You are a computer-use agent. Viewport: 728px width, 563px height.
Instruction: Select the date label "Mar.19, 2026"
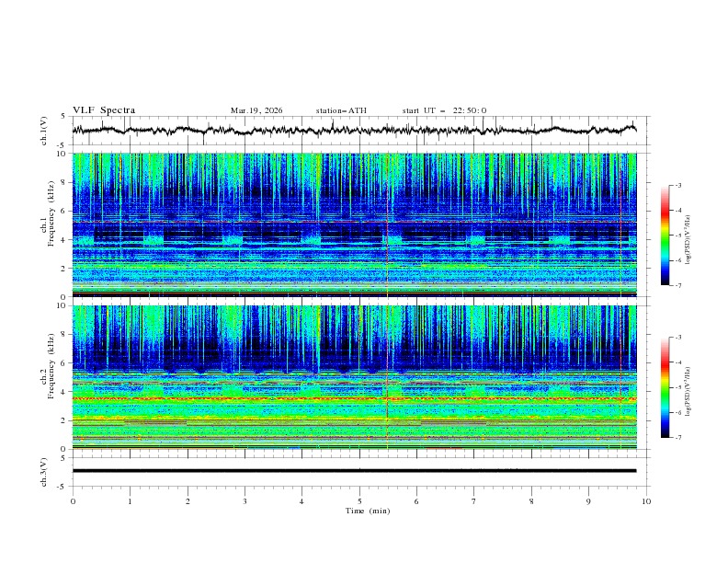(x=256, y=110)
